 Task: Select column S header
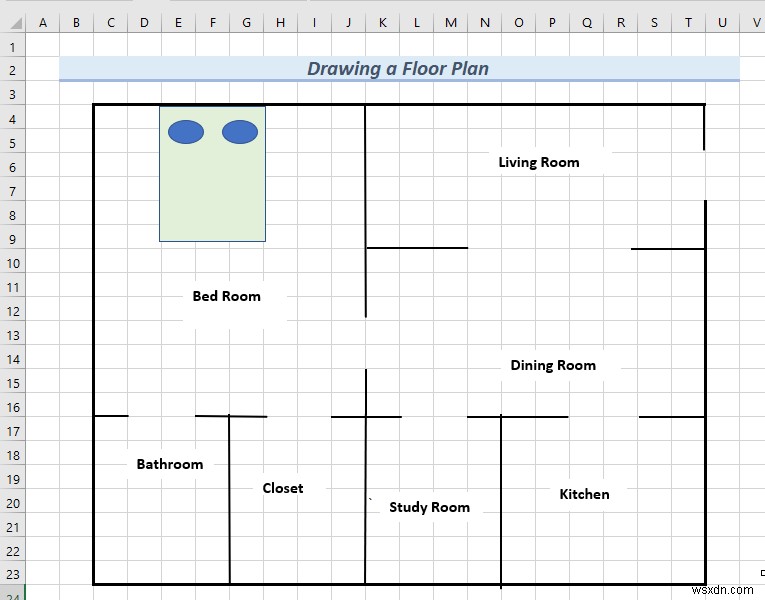(x=654, y=22)
